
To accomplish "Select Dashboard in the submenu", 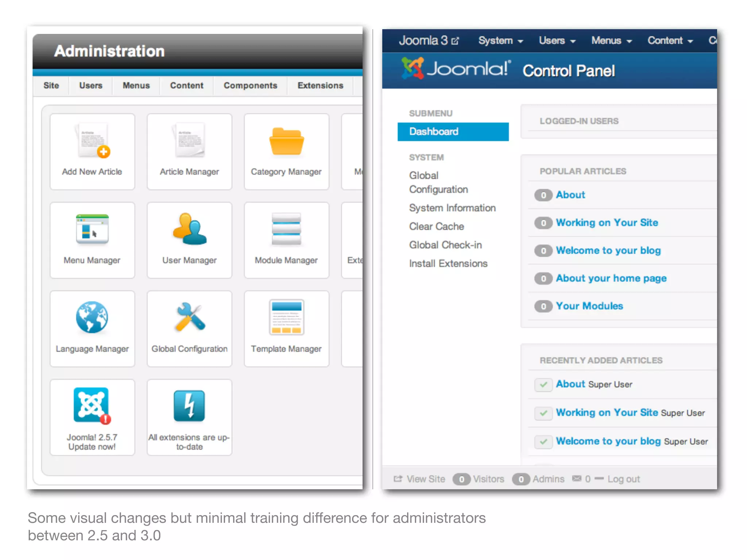I will coord(453,132).
